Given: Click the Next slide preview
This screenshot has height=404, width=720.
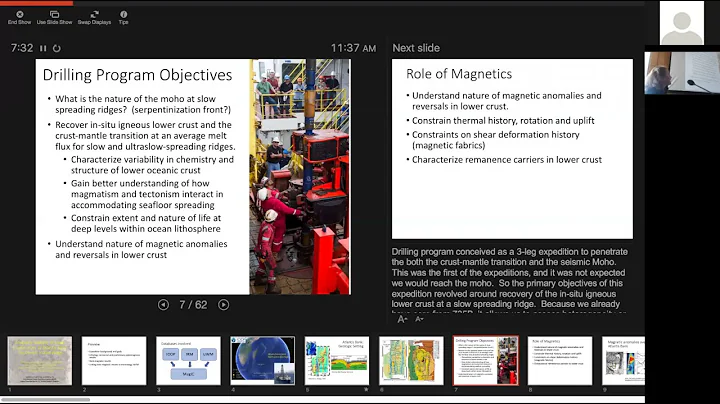Looking at the screenshot, I should pyautogui.click(x=512, y=149).
